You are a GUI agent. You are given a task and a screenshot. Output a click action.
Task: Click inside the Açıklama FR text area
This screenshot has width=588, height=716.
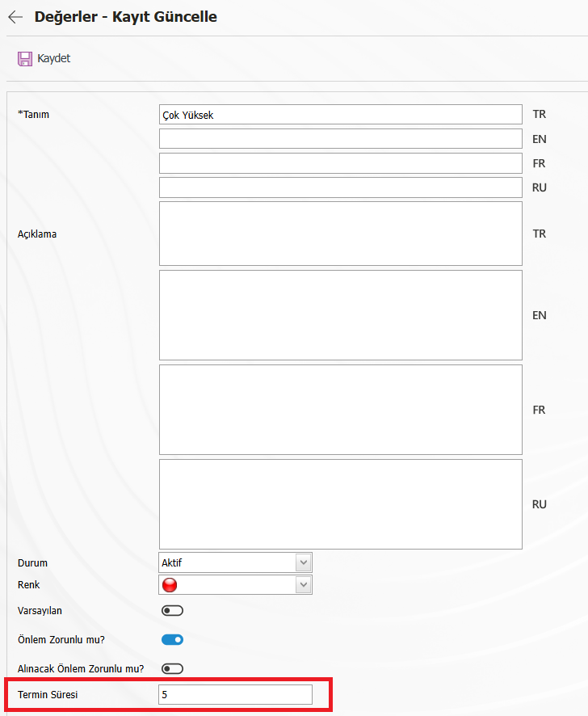coord(341,410)
